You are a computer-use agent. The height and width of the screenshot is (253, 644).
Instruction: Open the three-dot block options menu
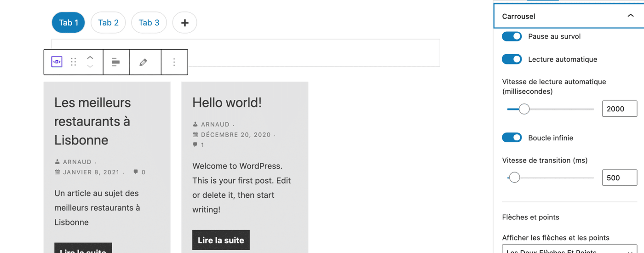pyautogui.click(x=174, y=62)
